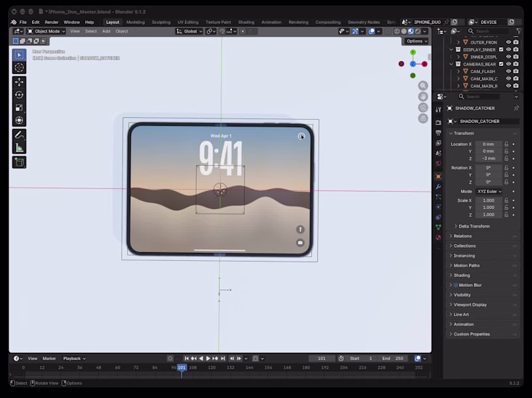The height and width of the screenshot is (398, 532).
Task: Activate the Rotate tool
Action: point(19,95)
